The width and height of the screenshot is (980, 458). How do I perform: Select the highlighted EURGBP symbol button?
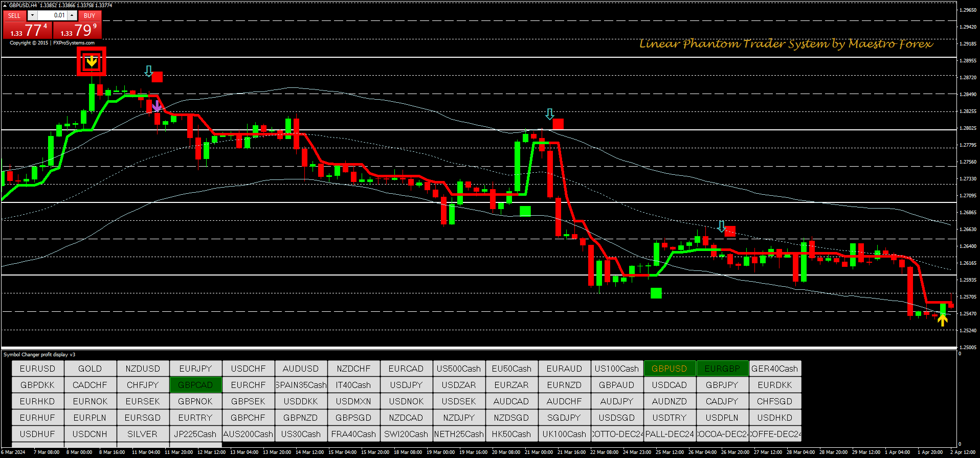coord(722,369)
